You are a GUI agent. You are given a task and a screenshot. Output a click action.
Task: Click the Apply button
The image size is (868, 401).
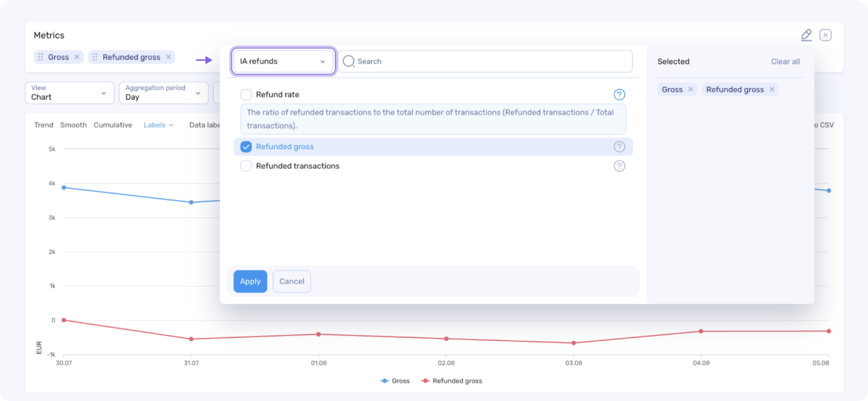click(250, 282)
